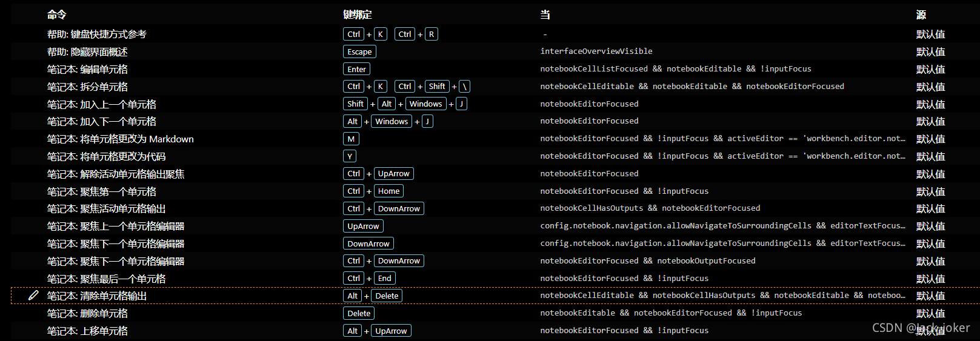Click the Y key keybinding
Screen dimensions: 980x341
[350, 156]
